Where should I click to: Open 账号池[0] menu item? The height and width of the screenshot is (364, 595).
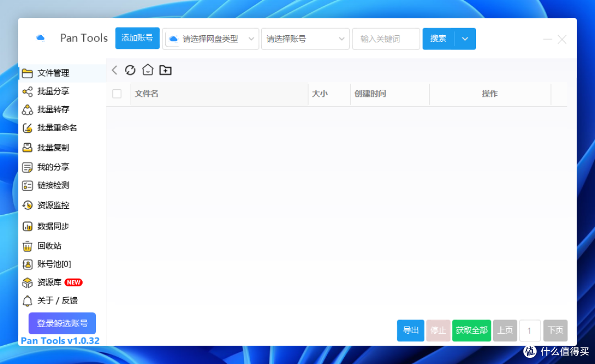62,264
